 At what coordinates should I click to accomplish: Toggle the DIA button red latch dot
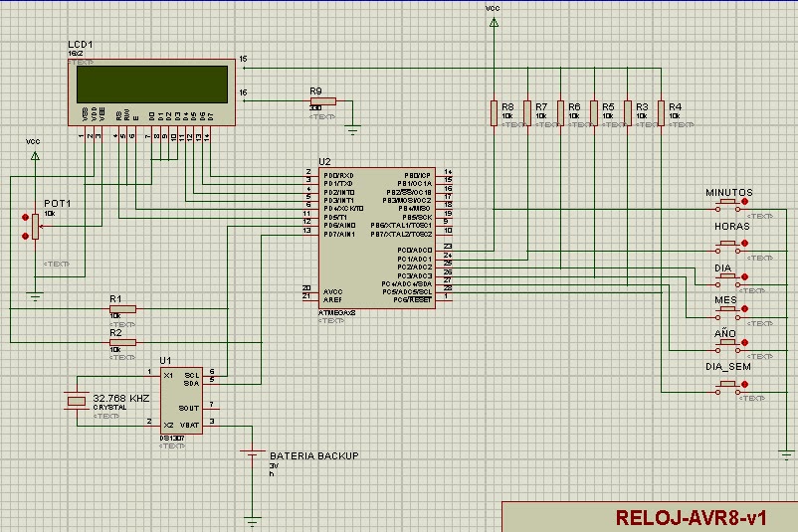tap(745, 276)
